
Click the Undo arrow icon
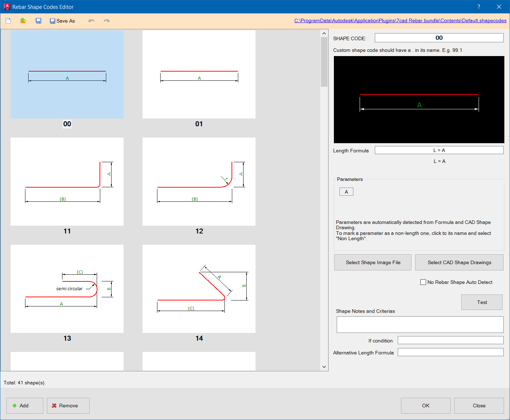(91, 21)
